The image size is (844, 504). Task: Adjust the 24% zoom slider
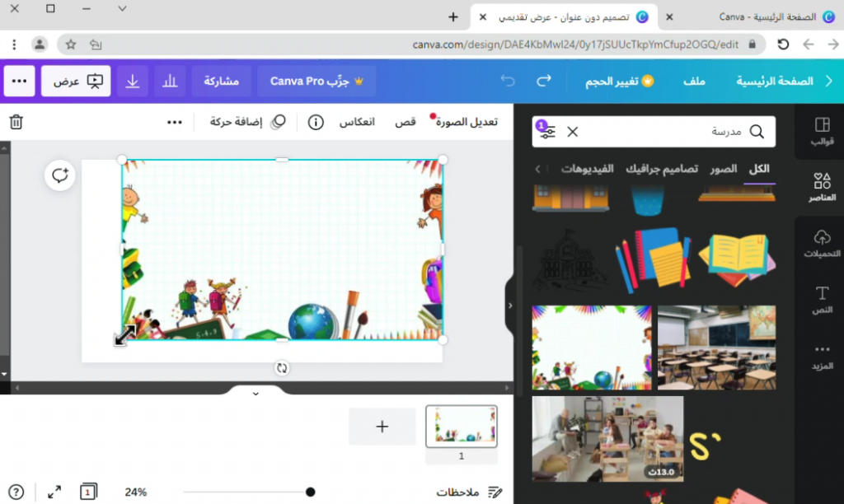[x=310, y=491]
